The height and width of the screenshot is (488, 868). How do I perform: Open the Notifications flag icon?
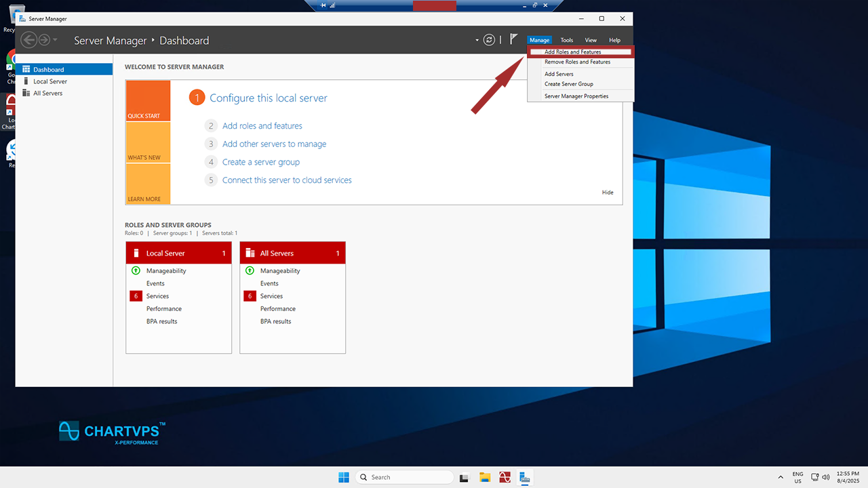click(513, 39)
